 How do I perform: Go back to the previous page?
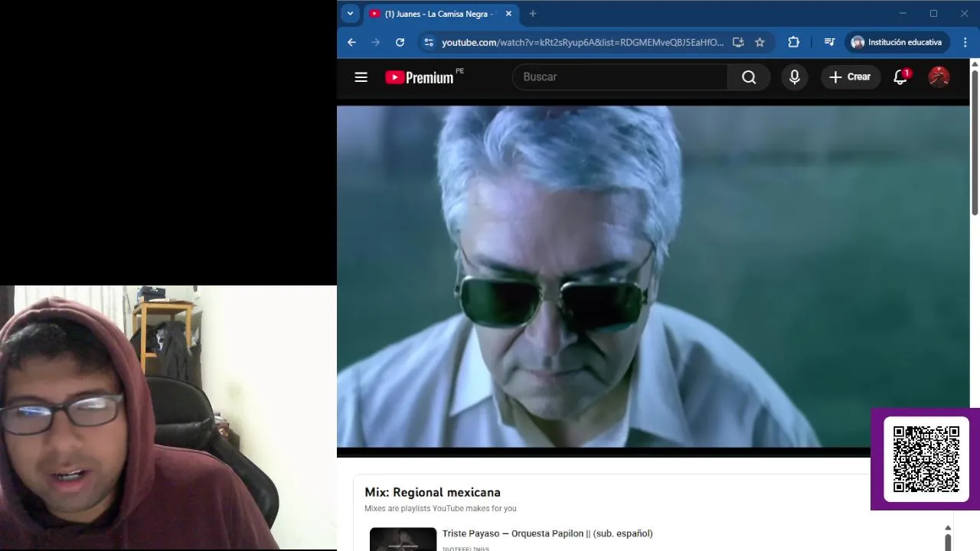click(x=351, y=42)
